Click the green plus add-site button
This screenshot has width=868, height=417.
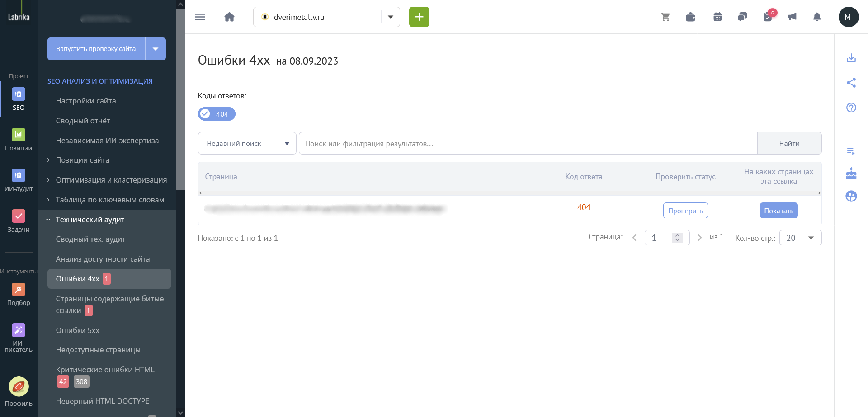[419, 17]
